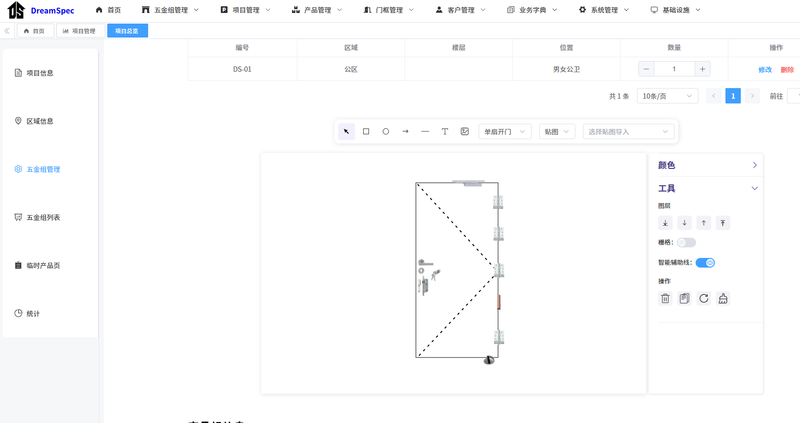Click the 男女公卫 location cell

coord(566,69)
